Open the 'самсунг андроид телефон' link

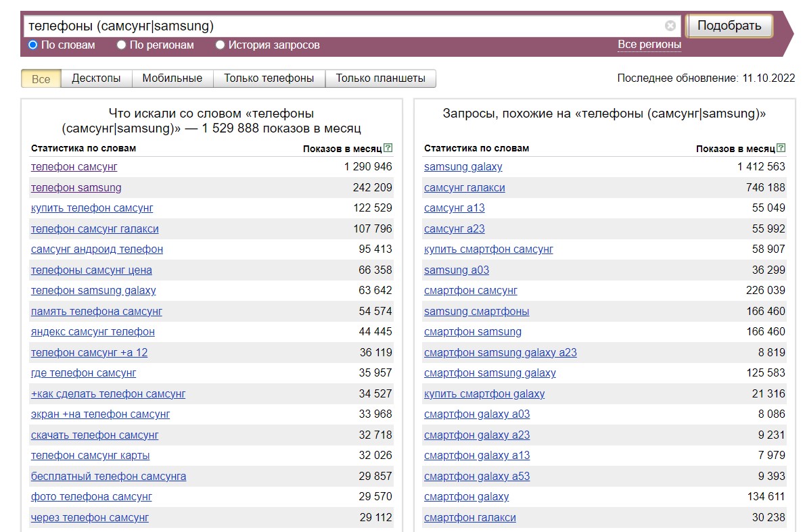97,249
